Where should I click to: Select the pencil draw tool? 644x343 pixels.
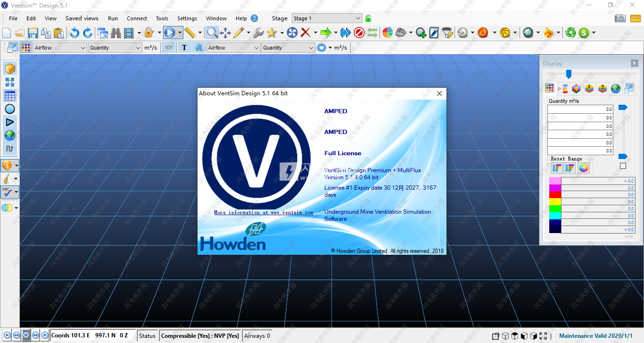pos(238,33)
